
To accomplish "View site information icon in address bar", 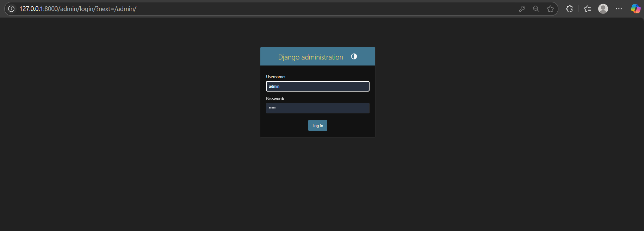I will pos(11,9).
